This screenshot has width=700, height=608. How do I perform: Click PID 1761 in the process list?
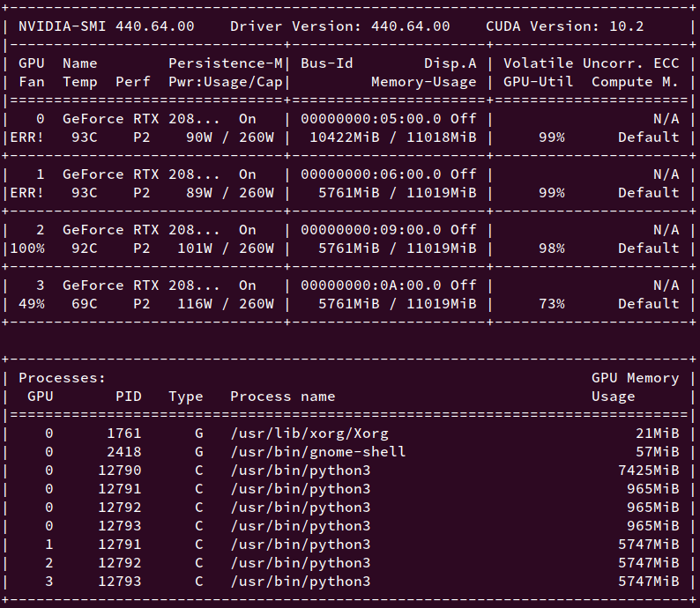[123, 434]
